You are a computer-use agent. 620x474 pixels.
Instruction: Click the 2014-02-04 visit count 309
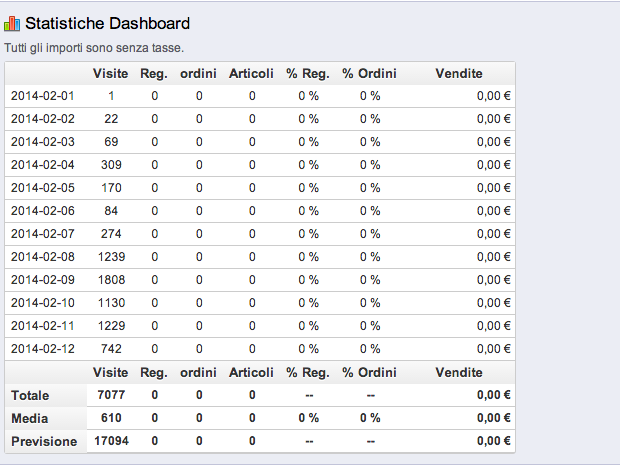111,165
